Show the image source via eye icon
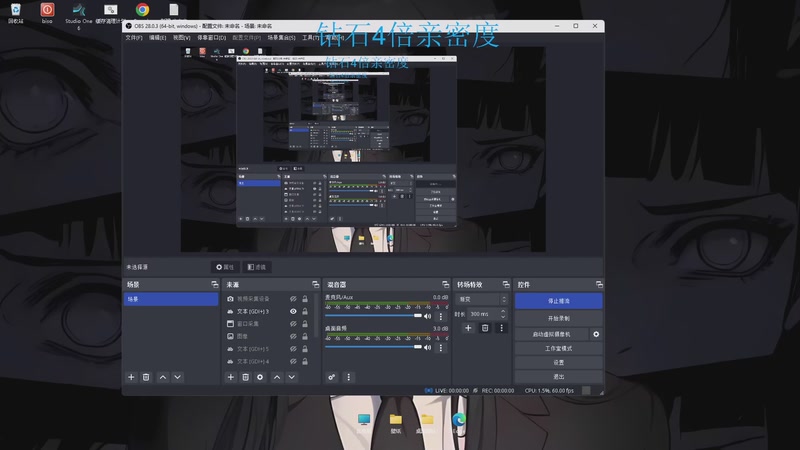The height and width of the screenshot is (450, 800). click(293, 336)
